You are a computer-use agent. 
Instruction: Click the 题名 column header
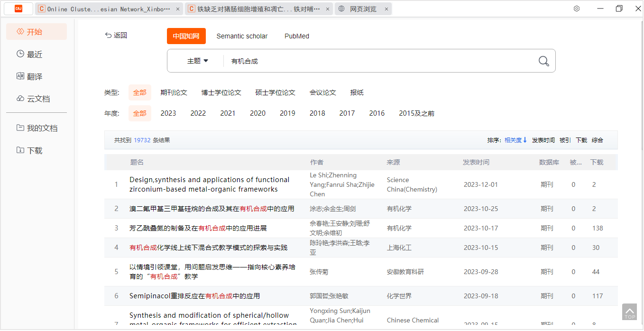[x=137, y=162]
